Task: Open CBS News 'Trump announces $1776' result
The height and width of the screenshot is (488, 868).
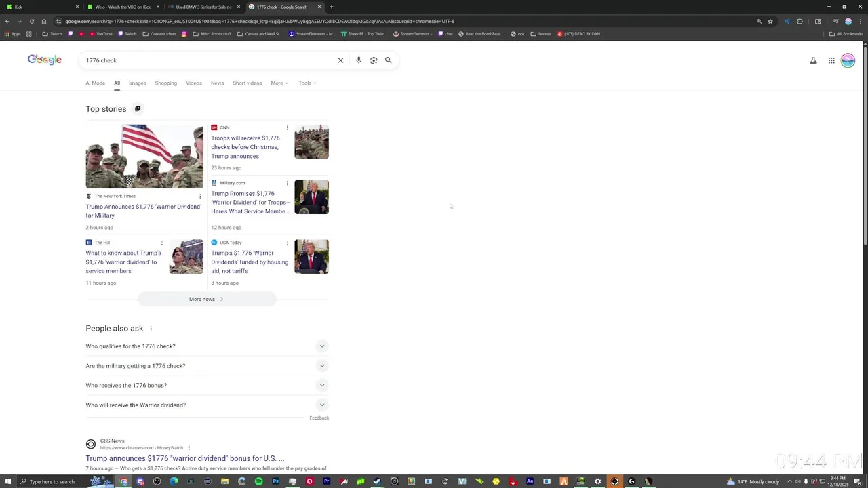Action: [184, 458]
